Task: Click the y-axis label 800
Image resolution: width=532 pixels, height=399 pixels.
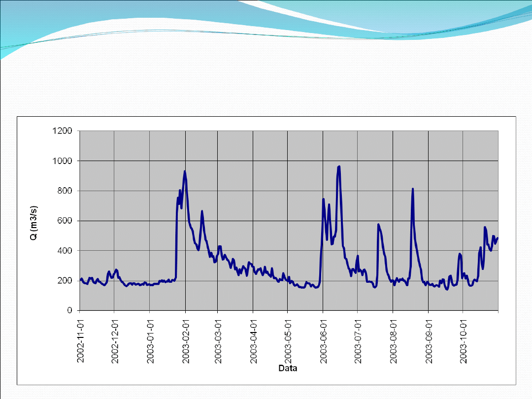Action: click(65, 191)
